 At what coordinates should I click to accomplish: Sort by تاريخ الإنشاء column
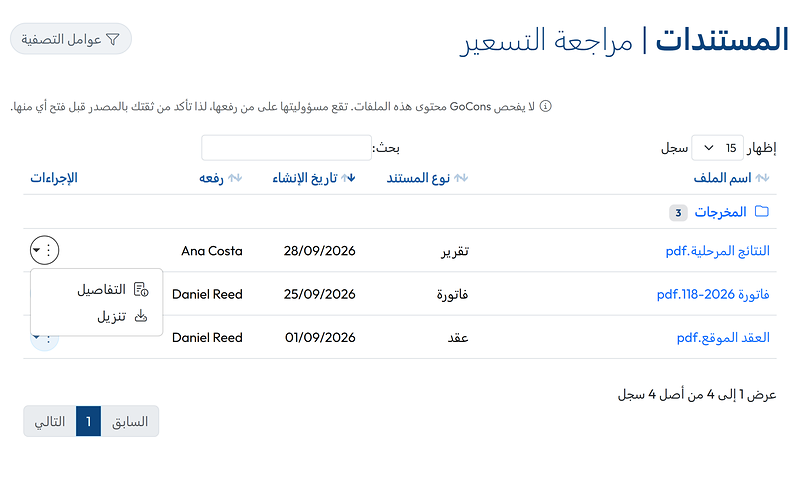click(314, 178)
